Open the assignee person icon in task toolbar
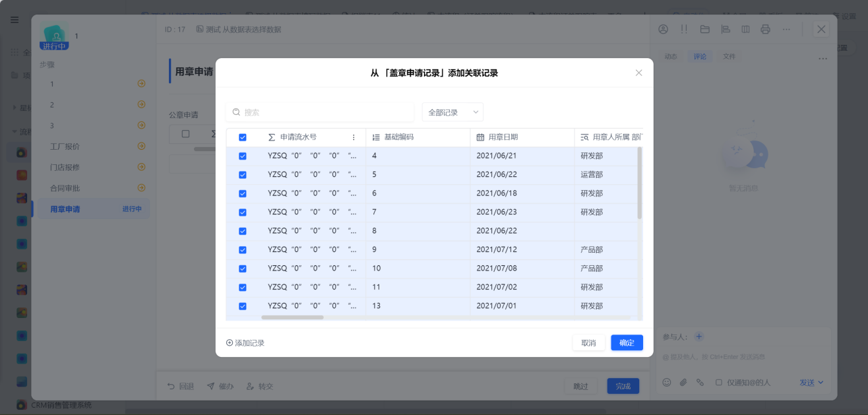This screenshot has height=415, width=868. 664,29
